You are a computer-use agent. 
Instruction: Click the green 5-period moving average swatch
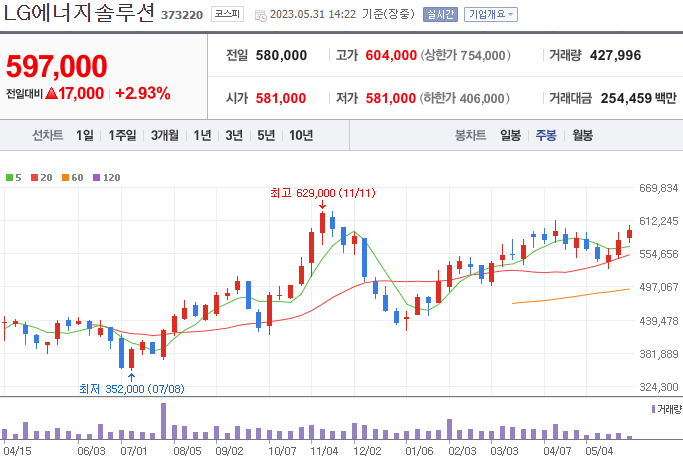coord(9,177)
